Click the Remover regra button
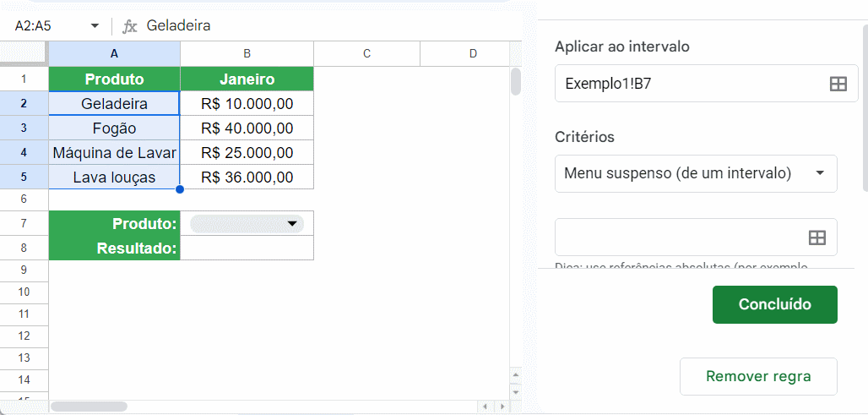The image size is (868, 415). pos(757,376)
